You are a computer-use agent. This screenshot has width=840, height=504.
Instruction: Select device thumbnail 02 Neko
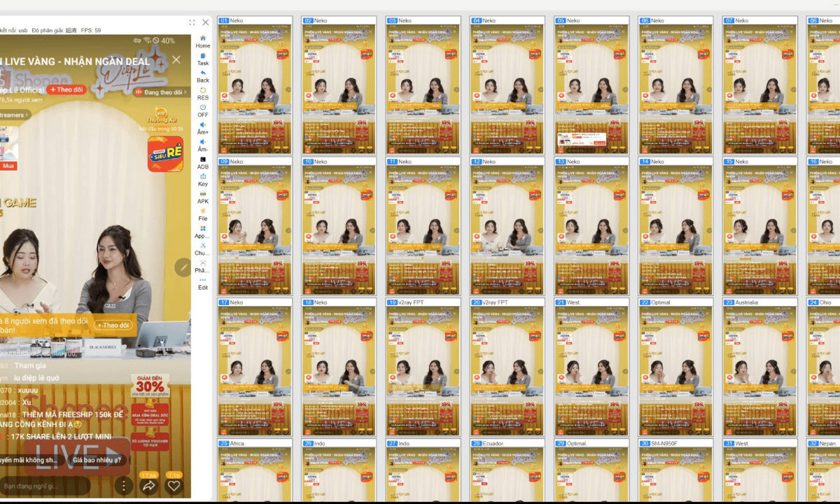point(339,85)
